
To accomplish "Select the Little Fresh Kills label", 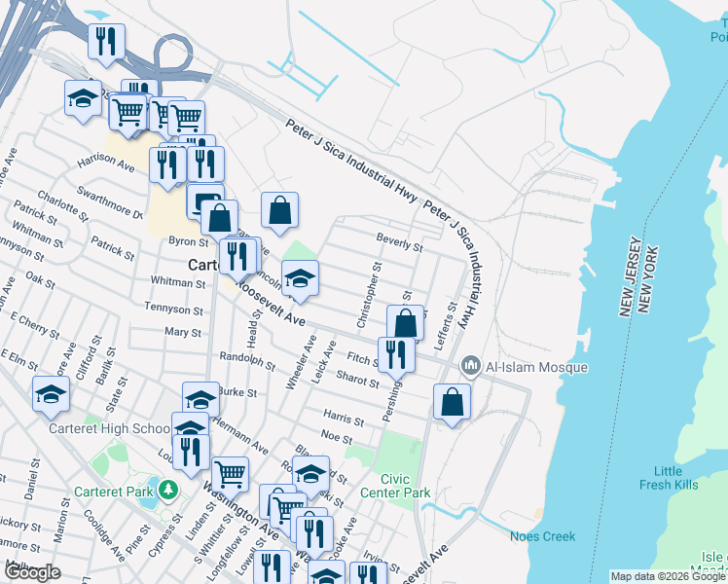I will [x=669, y=478].
